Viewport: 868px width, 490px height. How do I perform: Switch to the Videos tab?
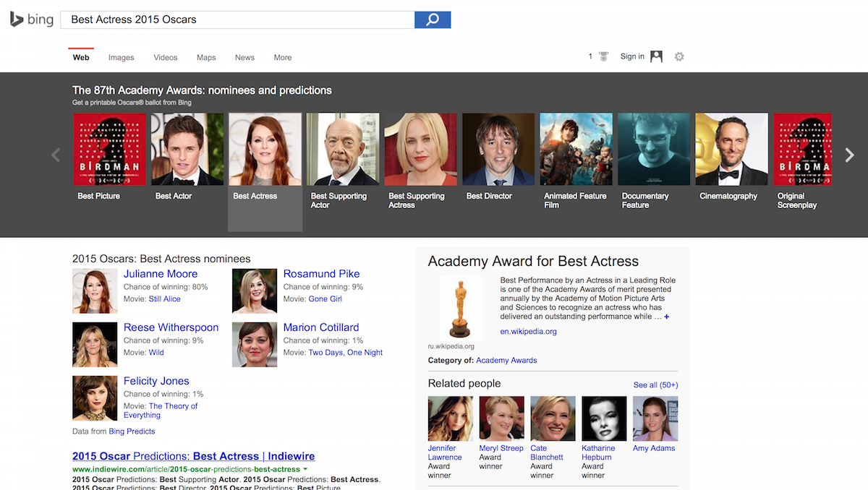pyautogui.click(x=166, y=57)
